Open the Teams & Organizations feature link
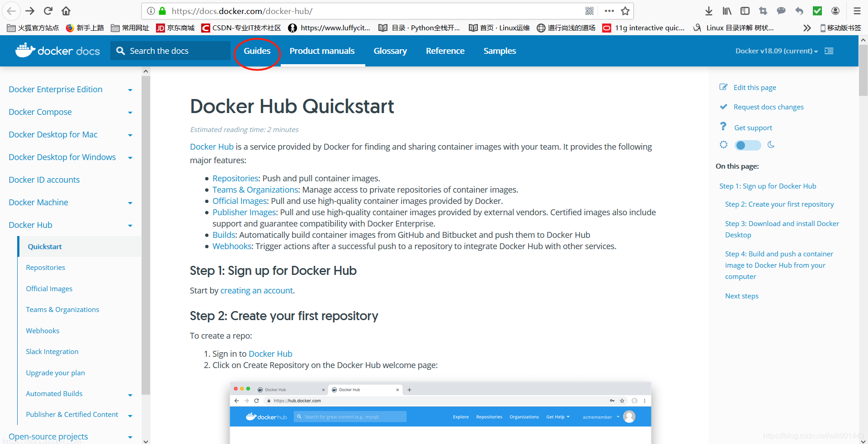This screenshot has width=868, height=444. click(255, 189)
